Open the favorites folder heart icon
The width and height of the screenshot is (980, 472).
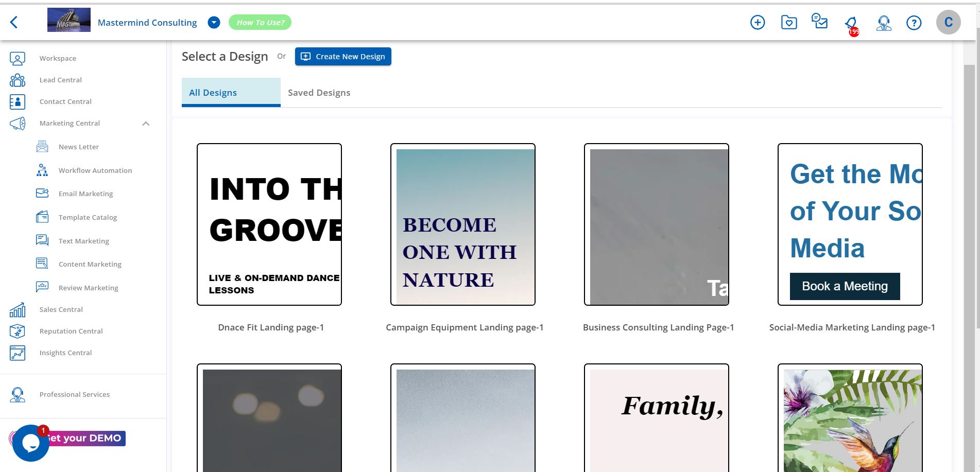click(789, 22)
